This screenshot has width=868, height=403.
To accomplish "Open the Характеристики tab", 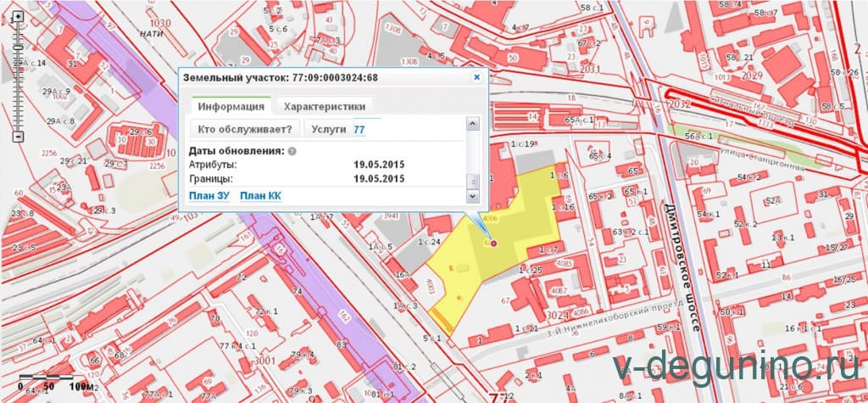I will [325, 107].
